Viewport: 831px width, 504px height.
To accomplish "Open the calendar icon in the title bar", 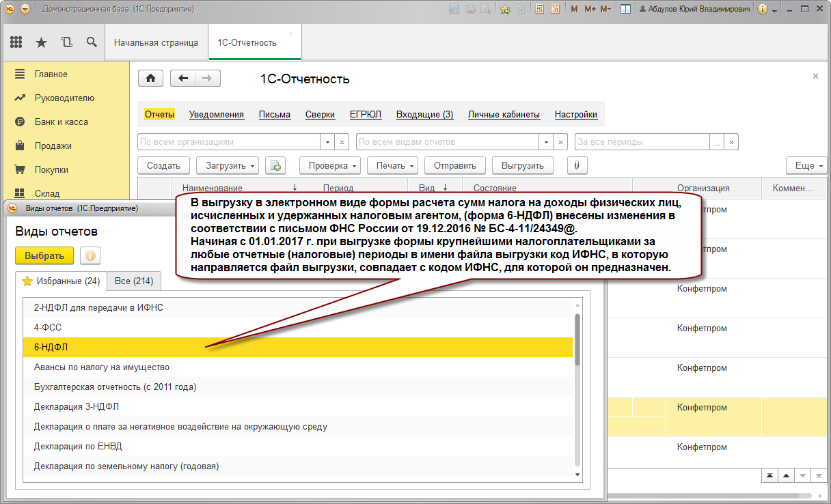I will pos(555,9).
